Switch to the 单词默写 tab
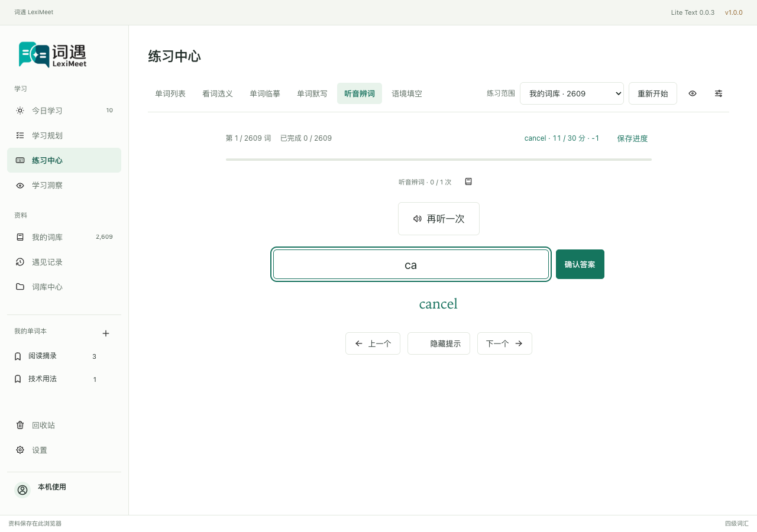Screen dimensions: 757x532 click(312, 93)
